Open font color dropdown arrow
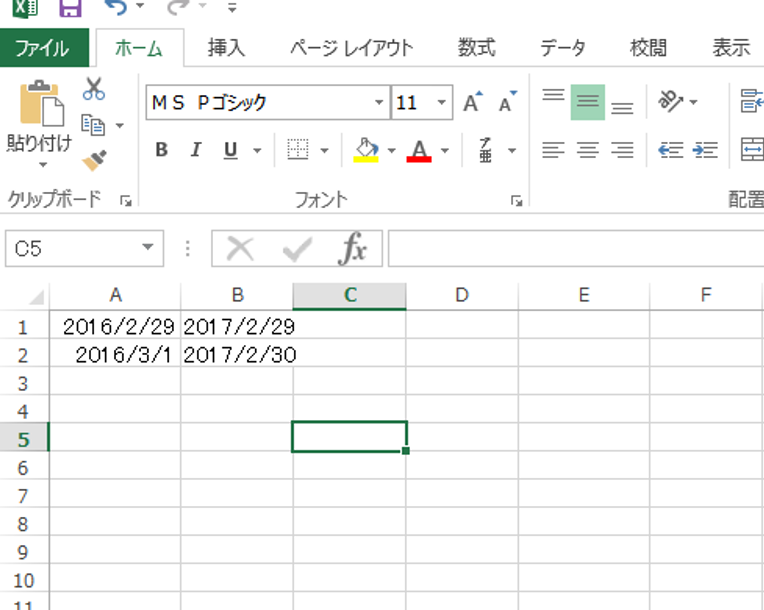 [444, 151]
